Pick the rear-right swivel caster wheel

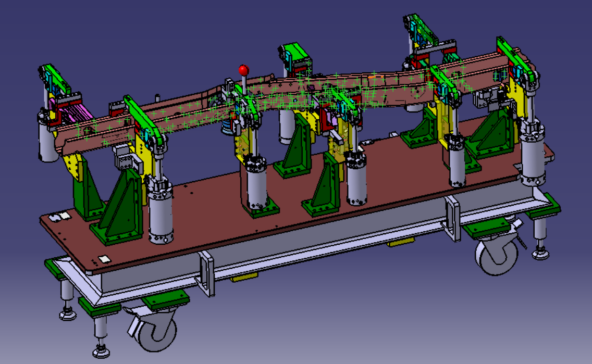(497, 255)
